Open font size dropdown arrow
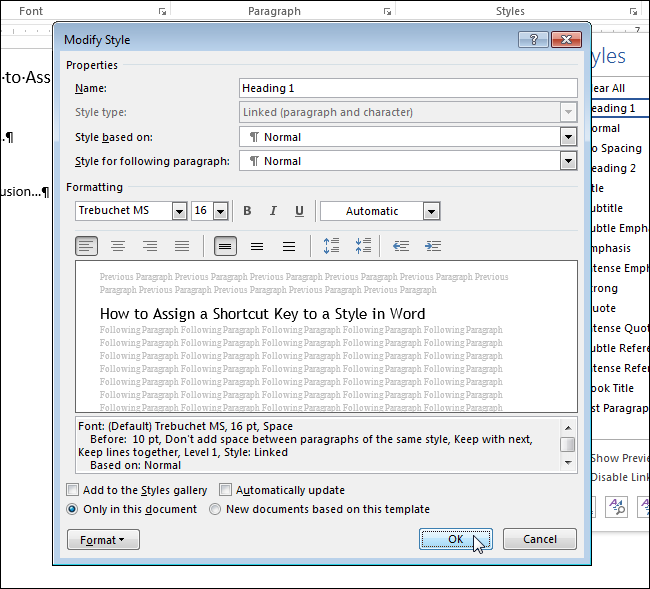The width and height of the screenshot is (650, 589). coord(221,211)
